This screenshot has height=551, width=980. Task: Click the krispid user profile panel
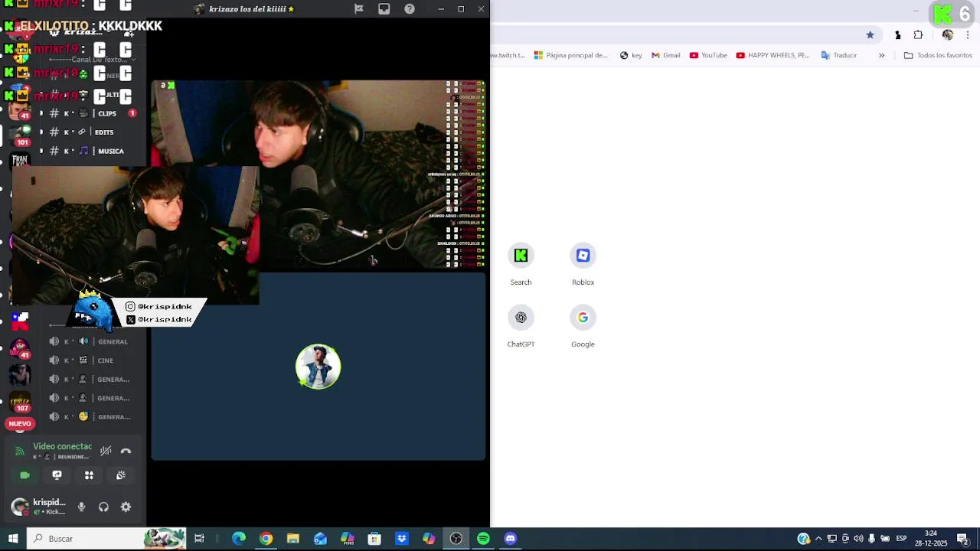click(x=38, y=507)
